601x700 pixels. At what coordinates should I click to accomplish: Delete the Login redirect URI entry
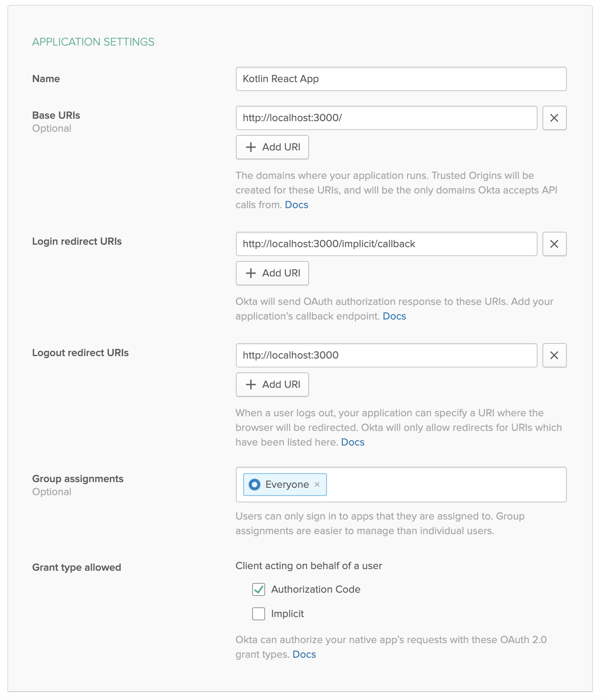point(554,244)
